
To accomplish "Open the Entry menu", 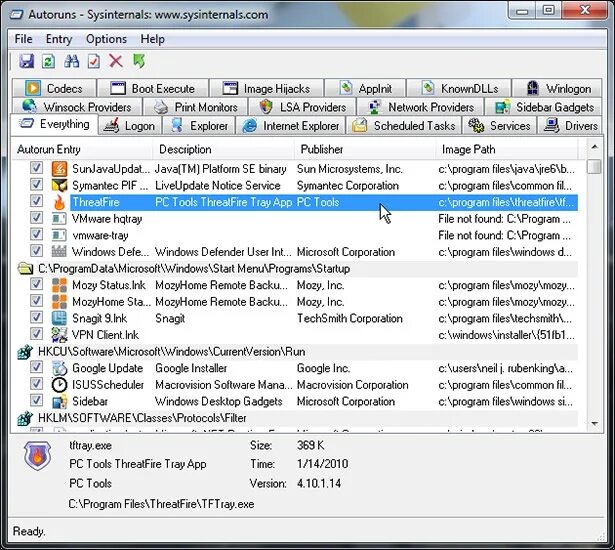I will 59,39.
